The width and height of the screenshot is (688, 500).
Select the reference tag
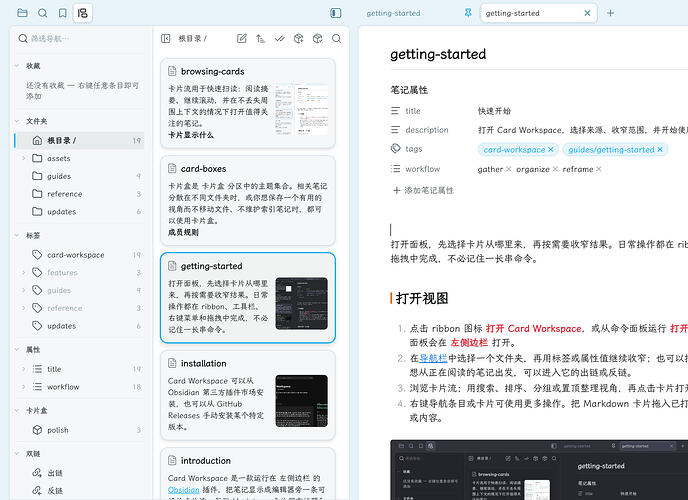[79, 308]
